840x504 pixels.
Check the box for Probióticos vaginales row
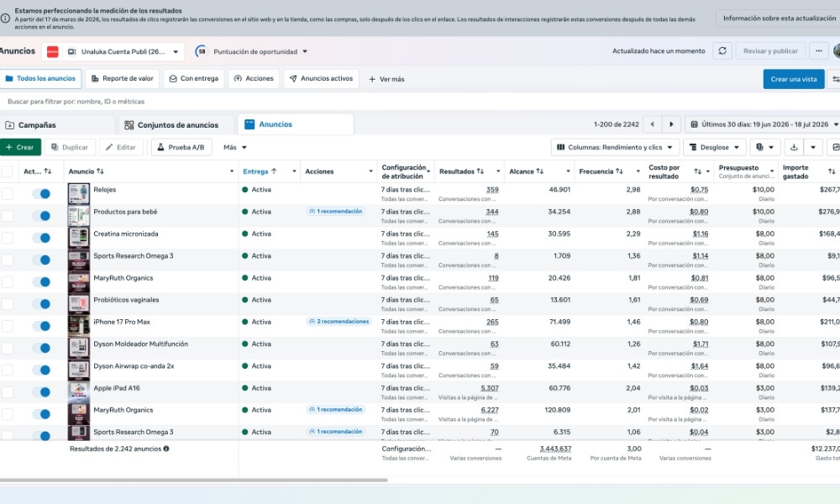click(7, 304)
